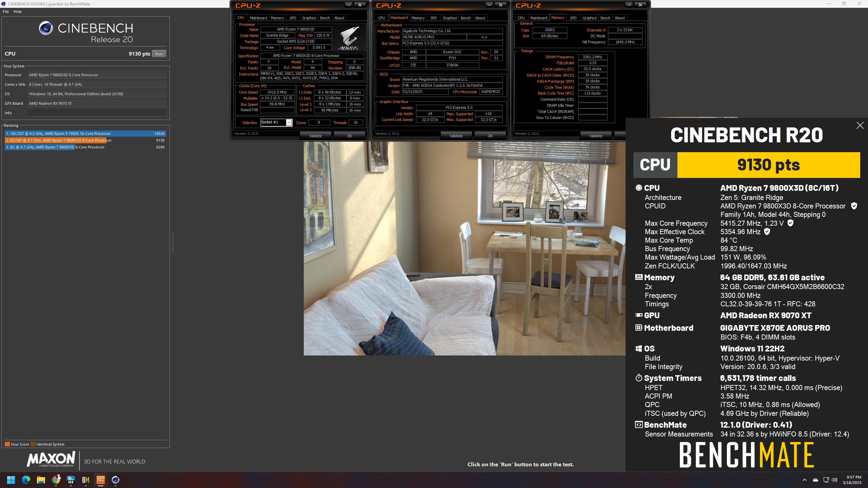Expand the Socket #1 selection dropdown
The image size is (868, 488).
pos(289,122)
